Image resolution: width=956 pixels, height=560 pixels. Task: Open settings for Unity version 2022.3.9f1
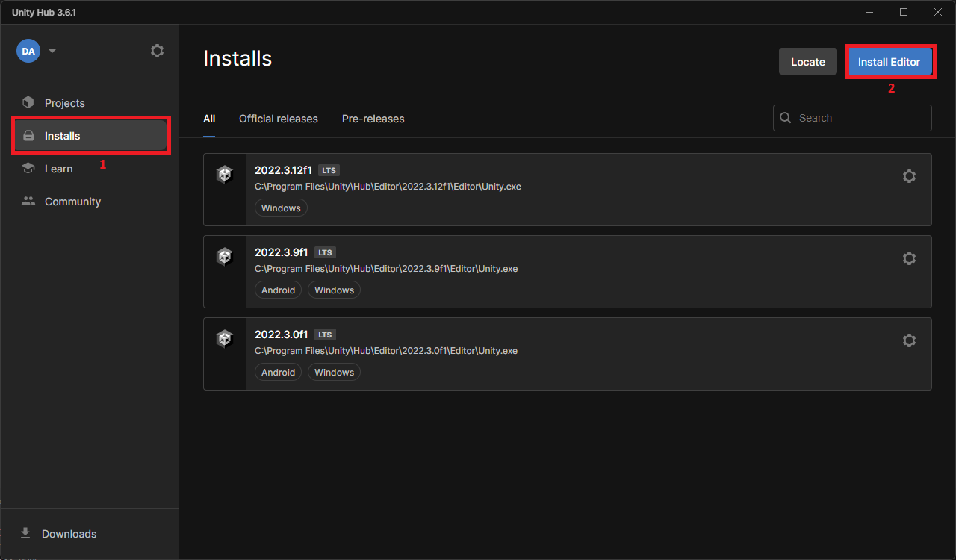pos(909,258)
